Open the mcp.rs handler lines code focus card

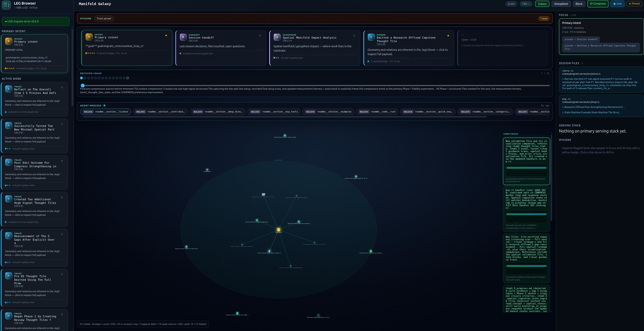[x=527, y=209]
